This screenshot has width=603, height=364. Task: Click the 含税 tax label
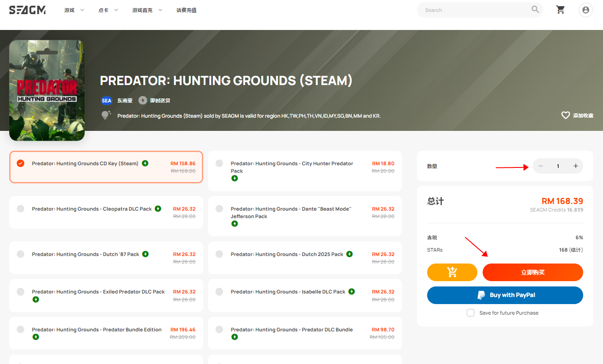[x=432, y=238]
